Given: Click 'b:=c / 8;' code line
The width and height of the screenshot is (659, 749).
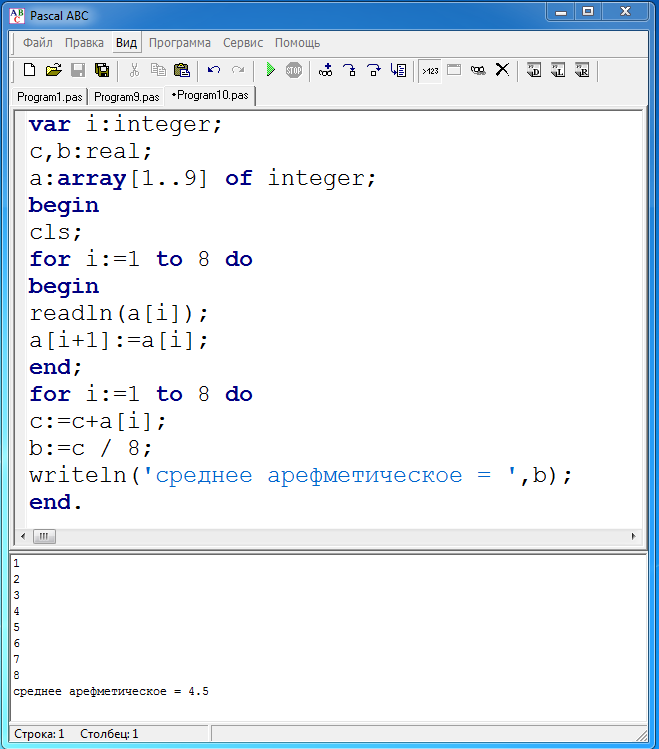Looking at the screenshot, I should pos(91,448).
